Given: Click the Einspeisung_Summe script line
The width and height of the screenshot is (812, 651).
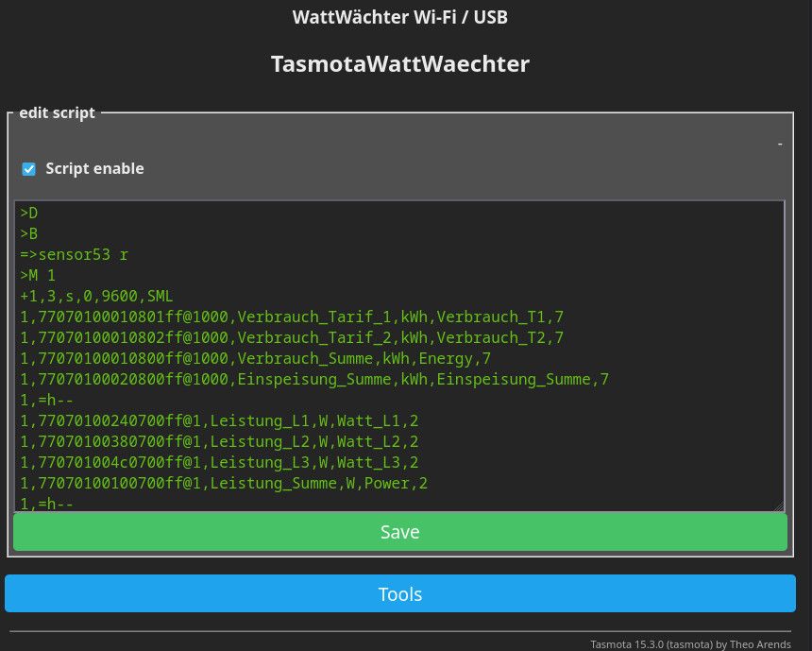Looking at the screenshot, I should click(314, 379).
